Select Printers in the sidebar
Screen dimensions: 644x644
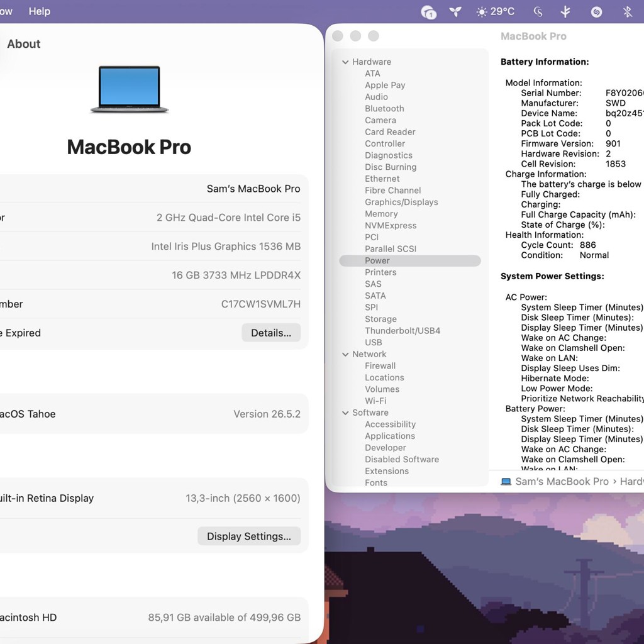[380, 272]
